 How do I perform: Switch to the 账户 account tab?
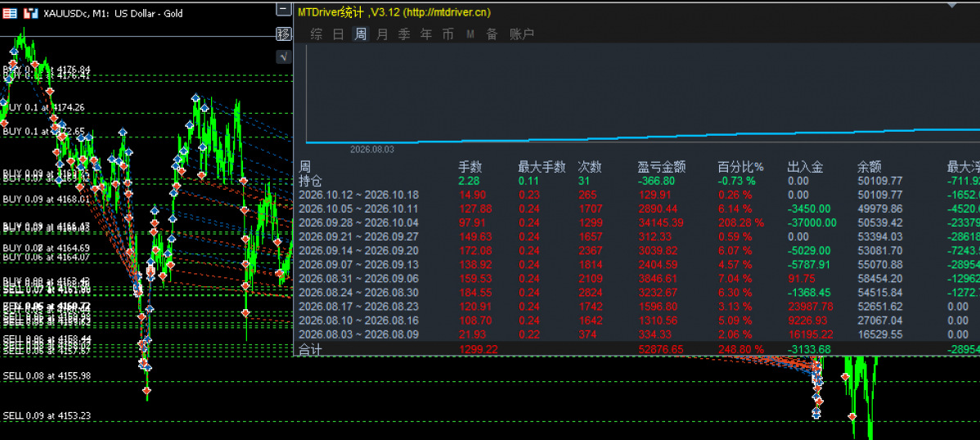point(521,34)
